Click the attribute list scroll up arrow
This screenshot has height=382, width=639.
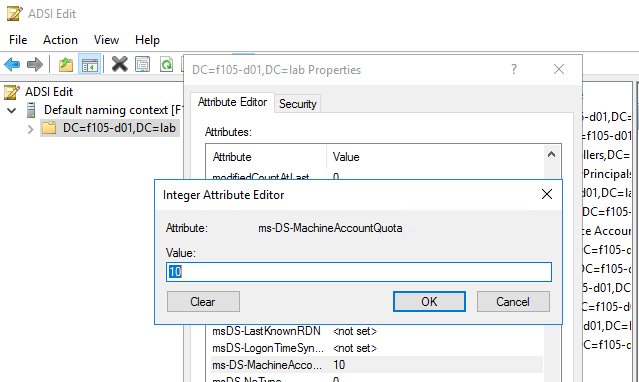[x=551, y=155]
